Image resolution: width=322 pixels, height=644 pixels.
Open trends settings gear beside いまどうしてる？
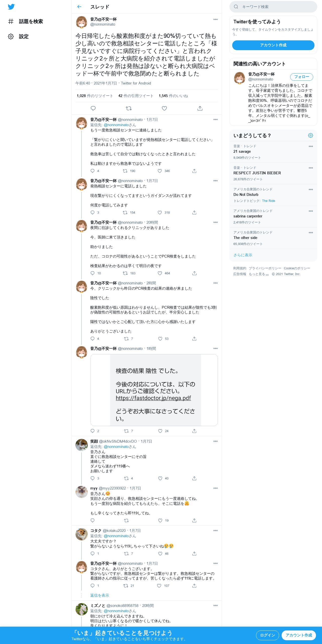pyautogui.click(x=310, y=135)
